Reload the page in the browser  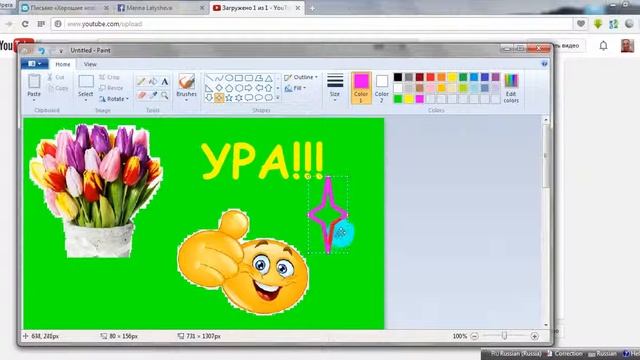pyautogui.click(x=25, y=24)
